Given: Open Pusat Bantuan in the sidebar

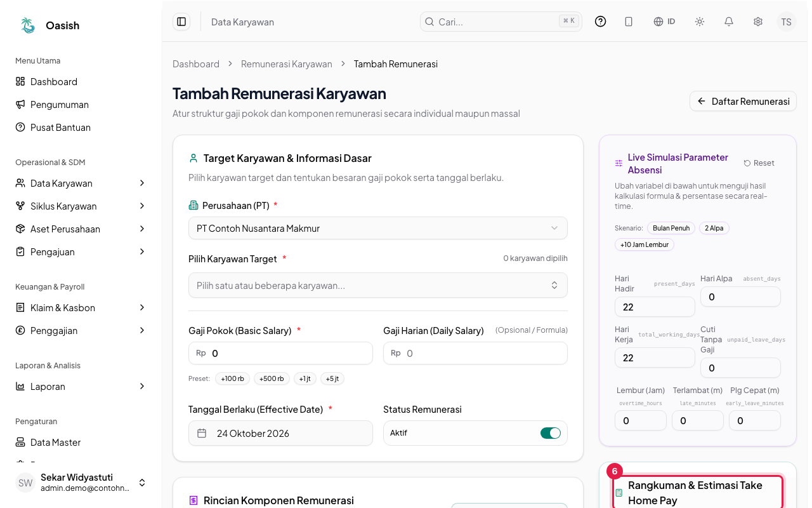Looking at the screenshot, I should point(81,127).
